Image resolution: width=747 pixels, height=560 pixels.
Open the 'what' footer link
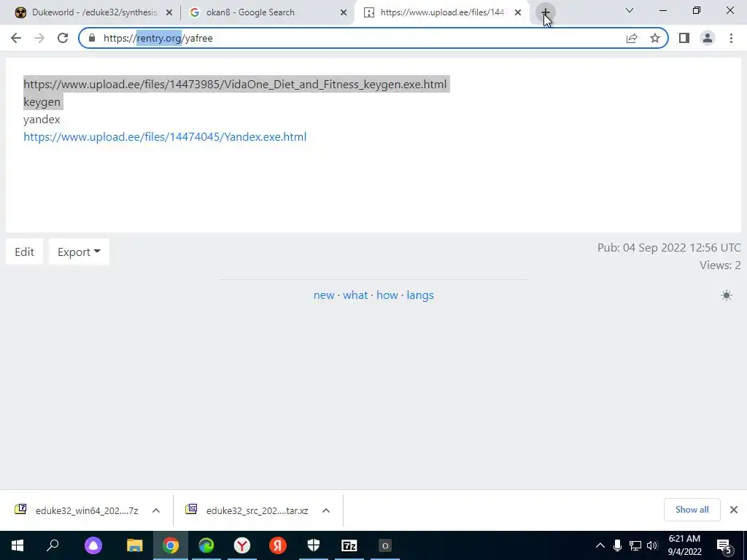coord(355,295)
